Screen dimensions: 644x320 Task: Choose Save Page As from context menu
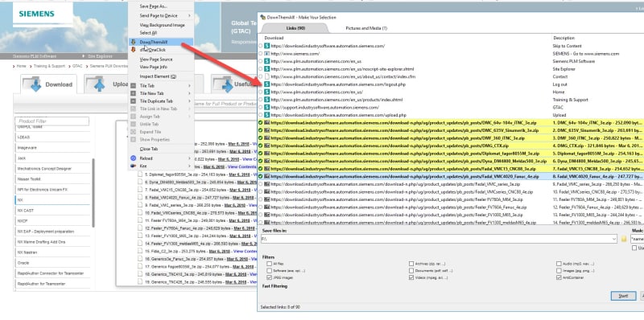click(x=153, y=6)
